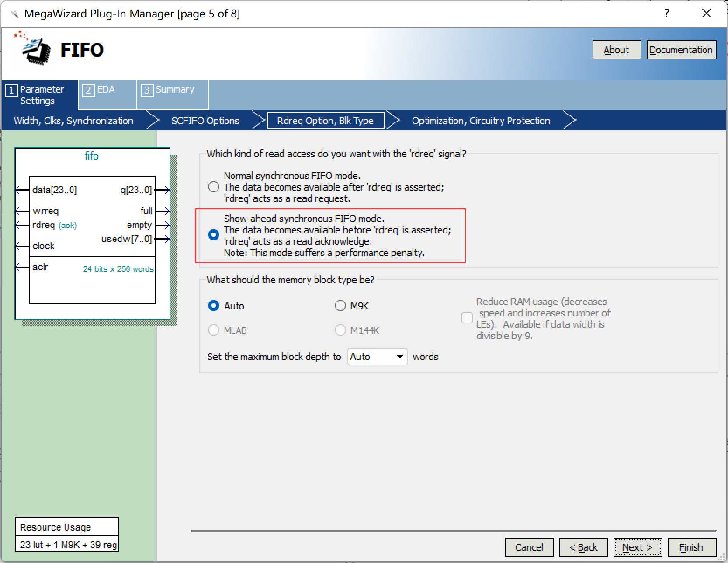
Task: Open the Documentation button
Action: tap(681, 50)
